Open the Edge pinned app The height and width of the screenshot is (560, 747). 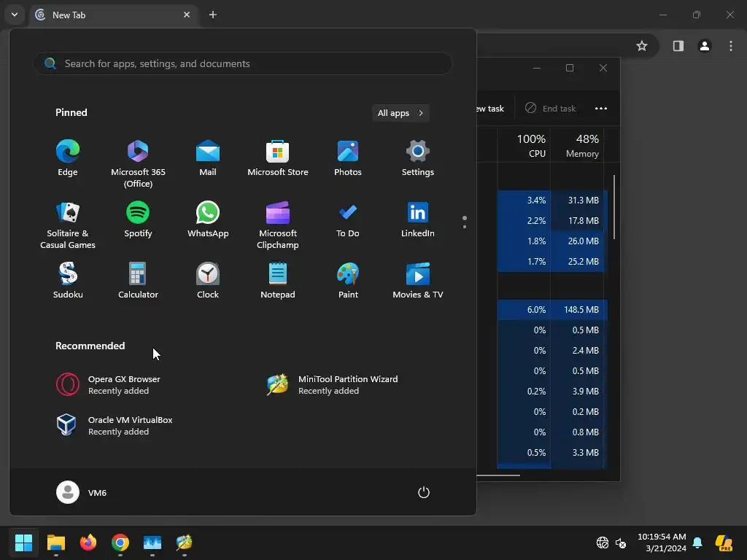pyautogui.click(x=68, y=158)
